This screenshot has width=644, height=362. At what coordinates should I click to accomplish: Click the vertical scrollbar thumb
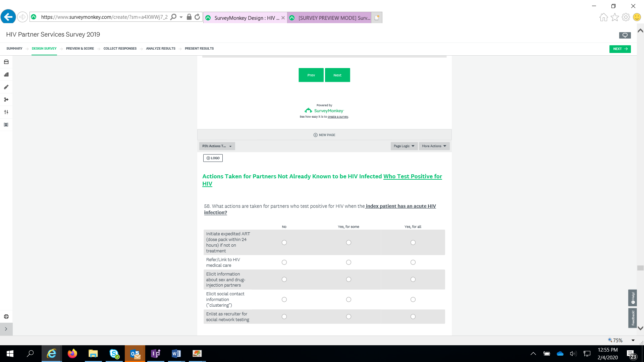click(x=640, y=268)
